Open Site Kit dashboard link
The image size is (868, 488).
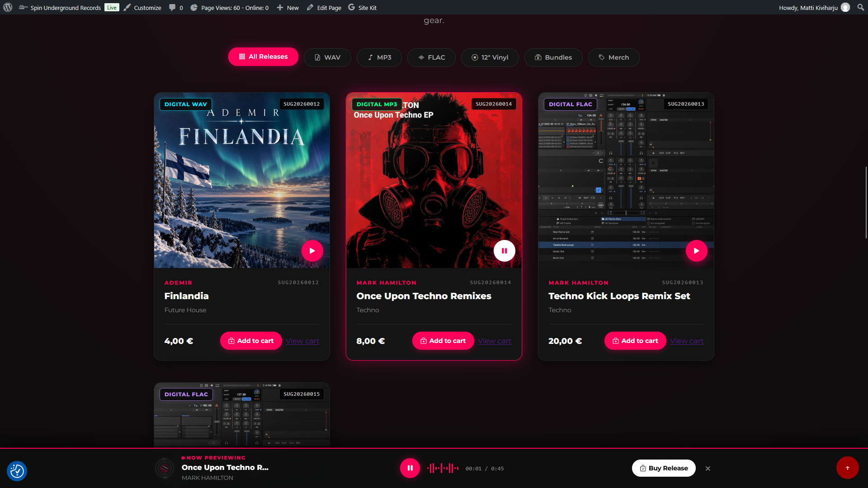click(362, 8)
